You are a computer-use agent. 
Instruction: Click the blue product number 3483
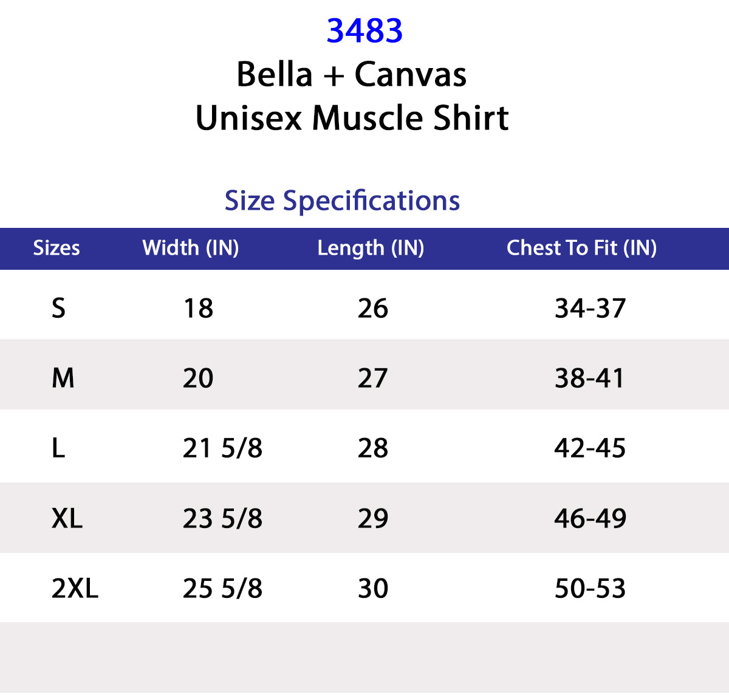364,31
